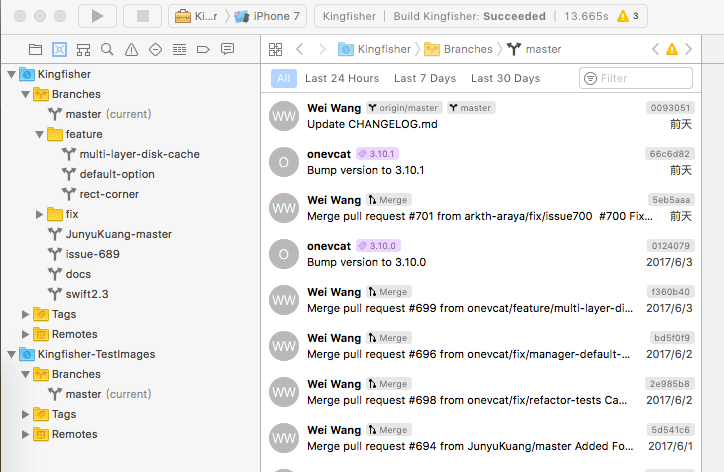
Task: Choose the iPhone 7 run destination
Action: point(267,16)
